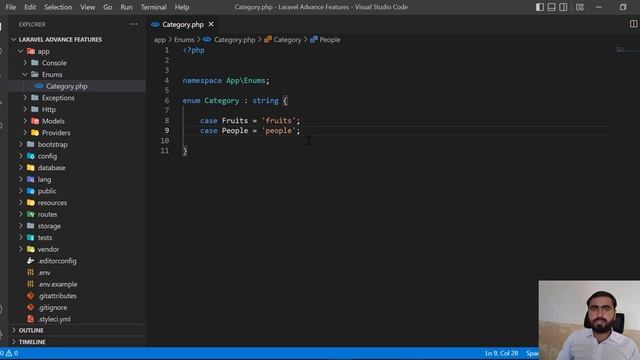
Task: Click the Providers folder icon
Action: point(35,133)
